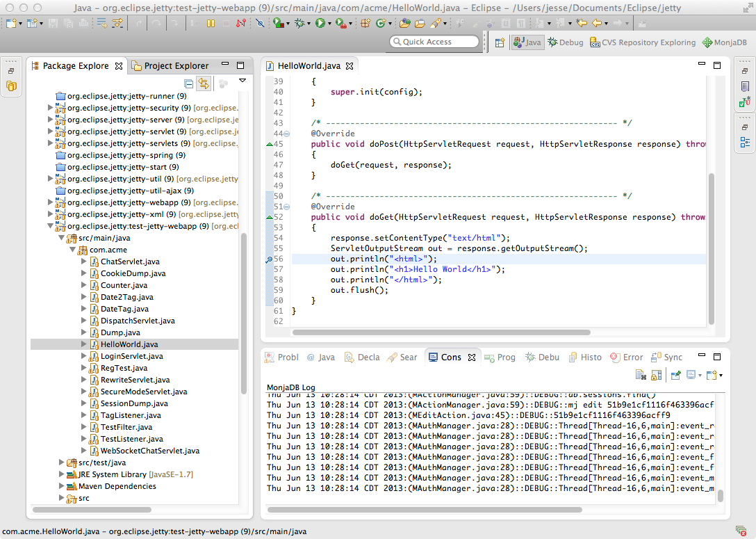The width and height of the screenshot is (756, 539).
Task: Open the Package Explorer view menu dropdown
Action: [x=243, y=81]
